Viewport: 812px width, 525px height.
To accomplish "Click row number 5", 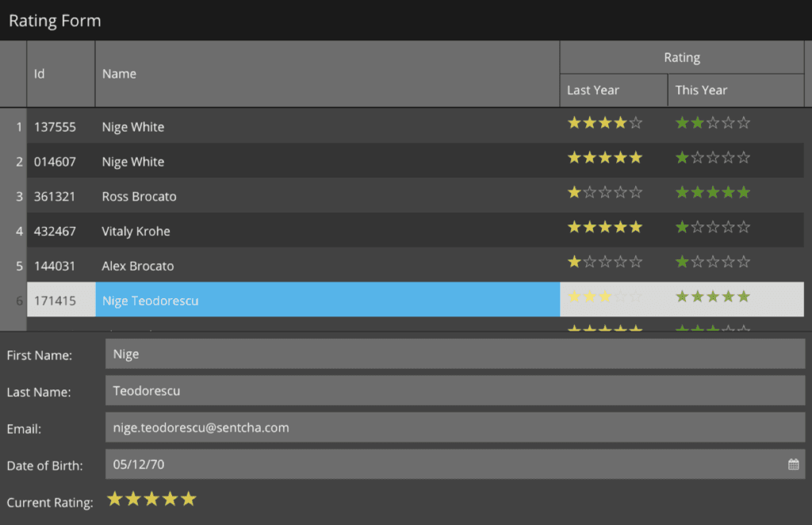I will pyautogui.click(x=14, y=266).
